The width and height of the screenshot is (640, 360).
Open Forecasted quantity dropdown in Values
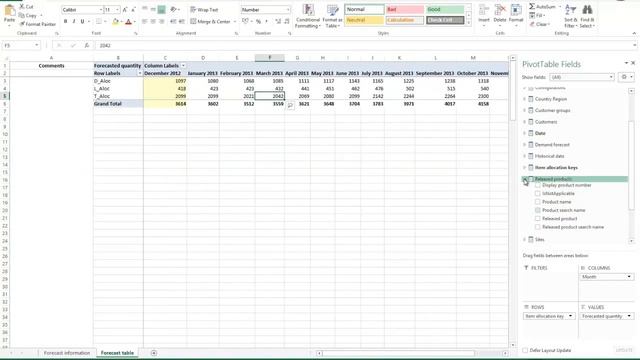629,316
